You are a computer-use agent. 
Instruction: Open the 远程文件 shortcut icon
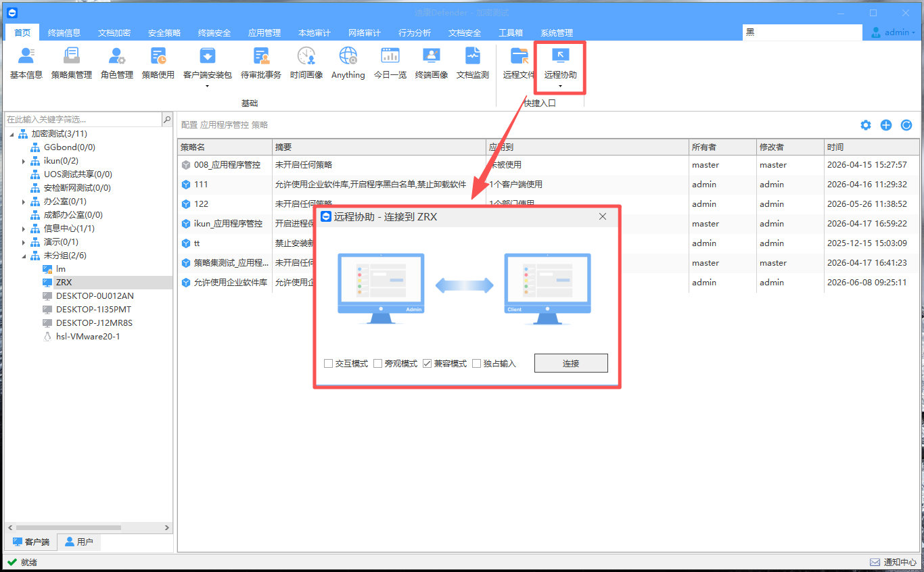pyautogui.click(x=519, y=56)
